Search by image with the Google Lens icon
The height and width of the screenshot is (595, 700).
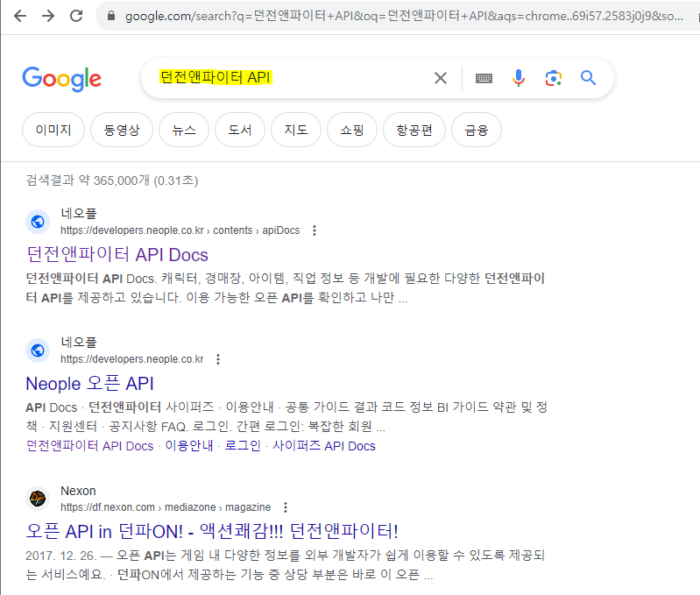(554, 78)
